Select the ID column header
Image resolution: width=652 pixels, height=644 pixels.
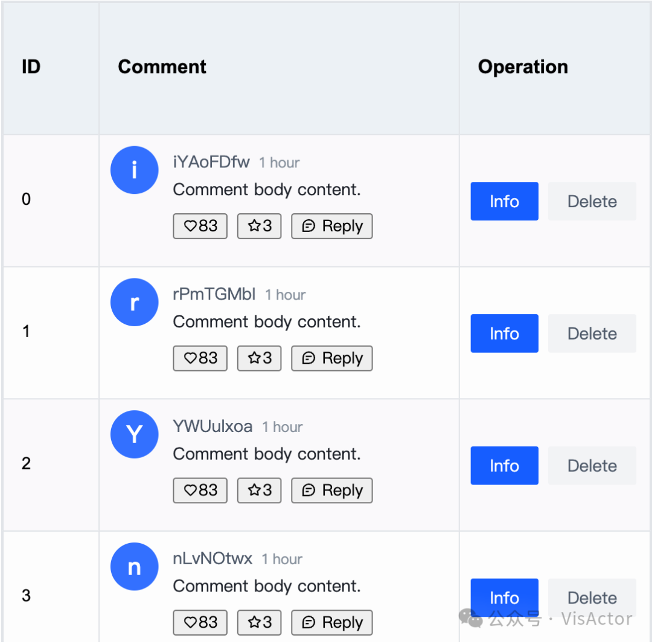click(31, 66)
